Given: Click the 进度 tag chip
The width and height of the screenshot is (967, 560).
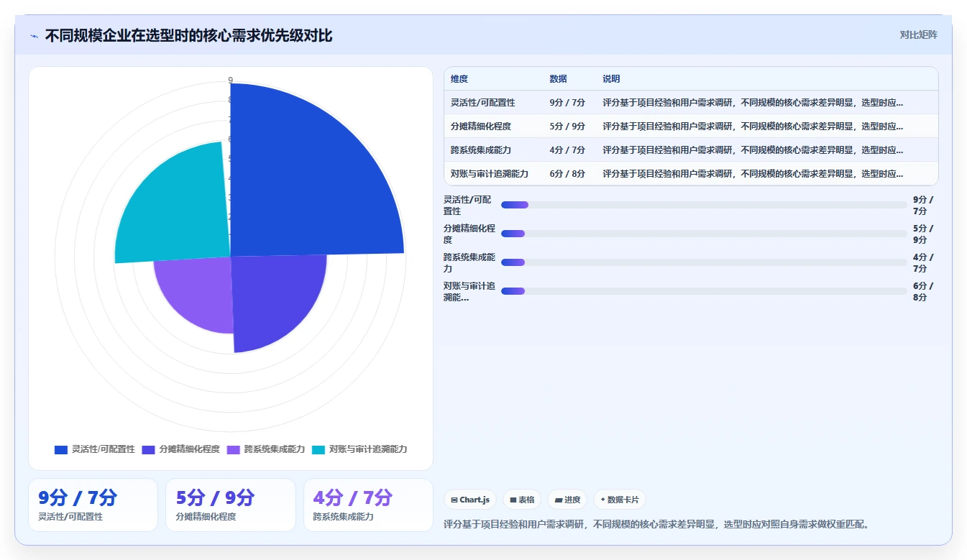Looking at the screenshot, I should [567, 500].
